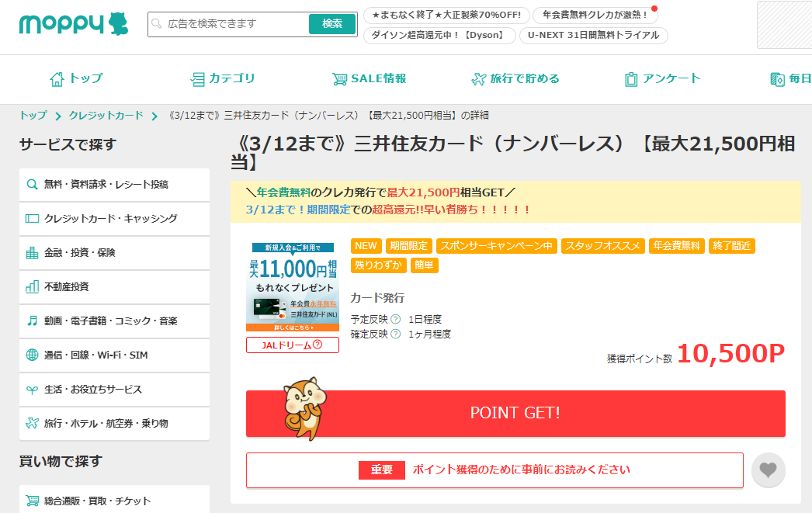Click the help icon next to 確定反映

(x=396, y=334)
